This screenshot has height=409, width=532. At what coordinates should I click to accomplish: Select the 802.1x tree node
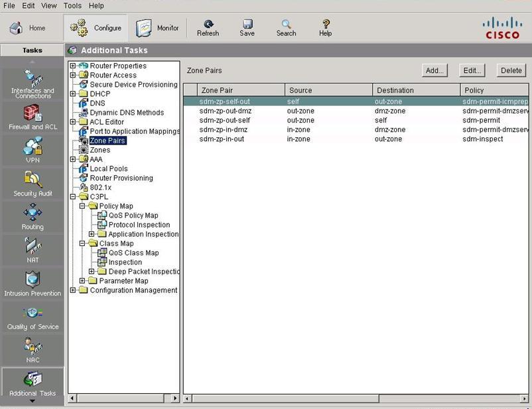click(100, 187)
